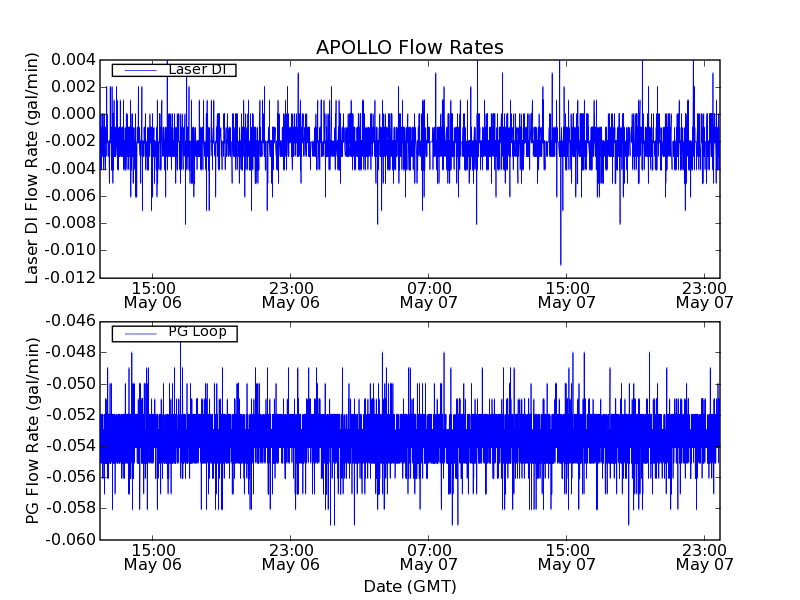Click the PG Flow Rate y-axis label

[33, 430]
